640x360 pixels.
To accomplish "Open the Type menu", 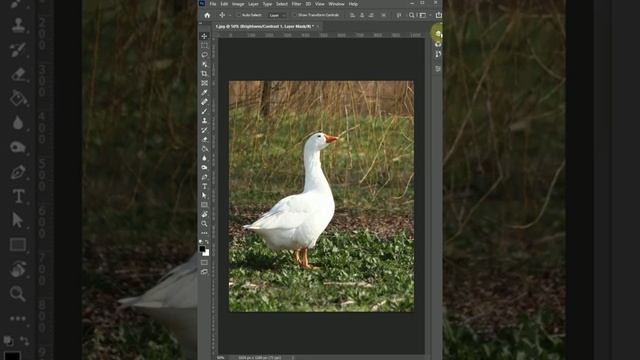I will pyautogui.click(x=267, y=4).
